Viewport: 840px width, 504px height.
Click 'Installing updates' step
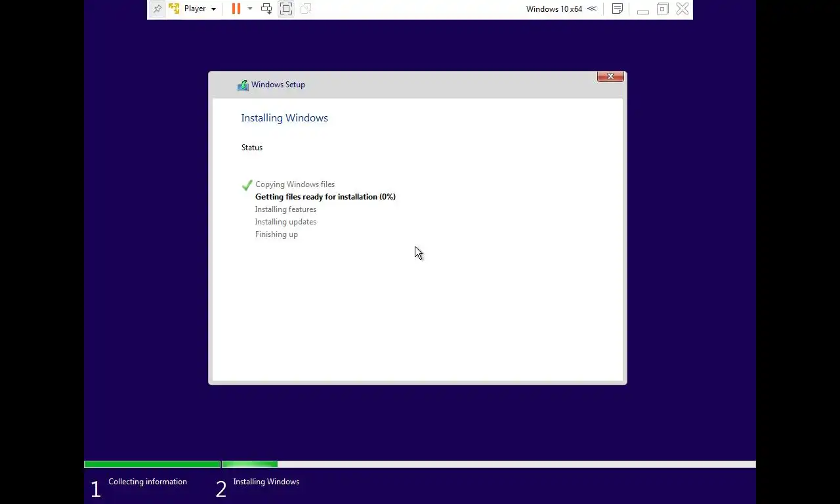(285, 222)
